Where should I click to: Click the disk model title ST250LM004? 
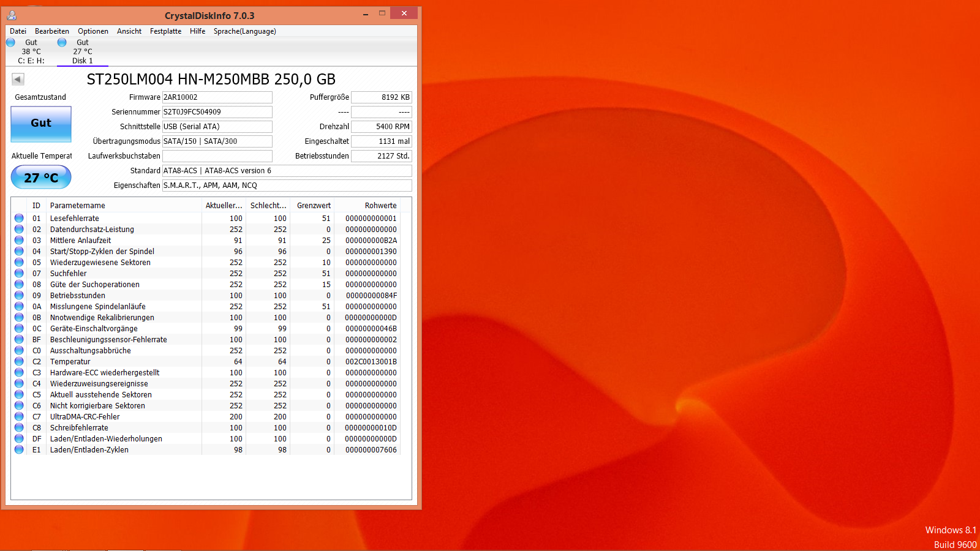(211, 79)
